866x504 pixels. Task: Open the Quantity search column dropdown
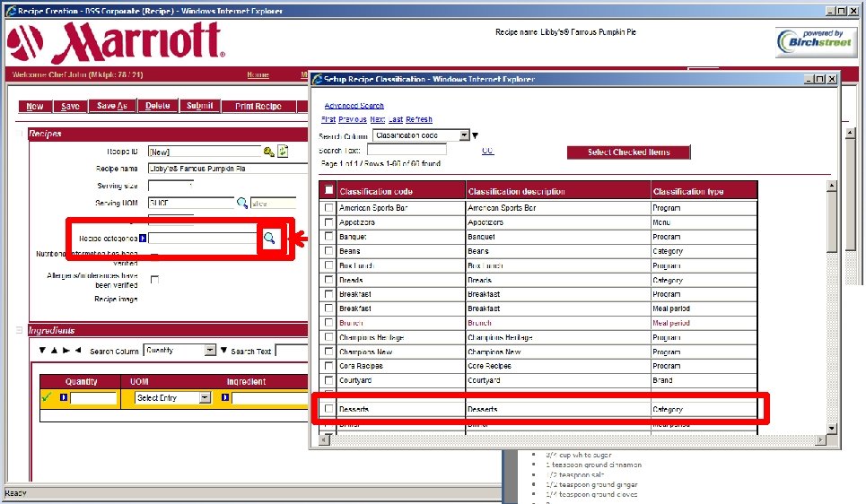pos(210,350)
